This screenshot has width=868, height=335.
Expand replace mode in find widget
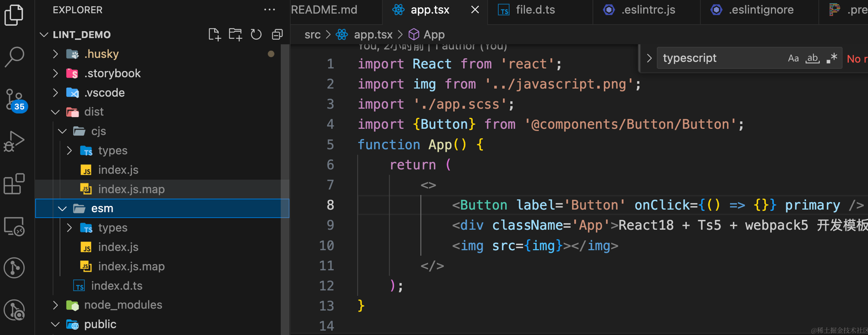[649, 58]
